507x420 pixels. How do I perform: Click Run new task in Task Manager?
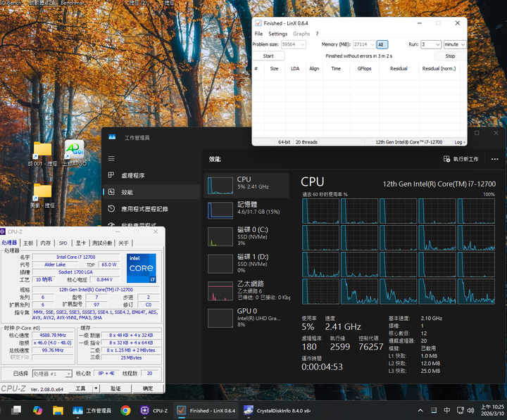(461, 159)
